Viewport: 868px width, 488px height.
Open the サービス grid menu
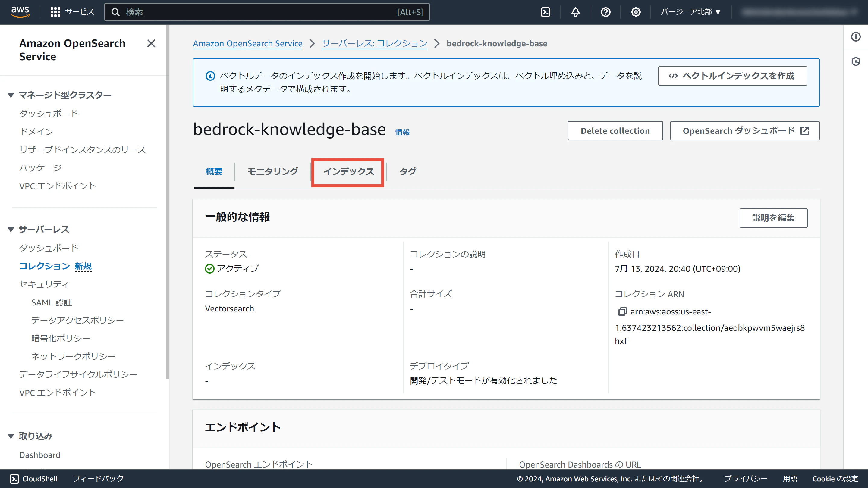[x=72, y=12]
